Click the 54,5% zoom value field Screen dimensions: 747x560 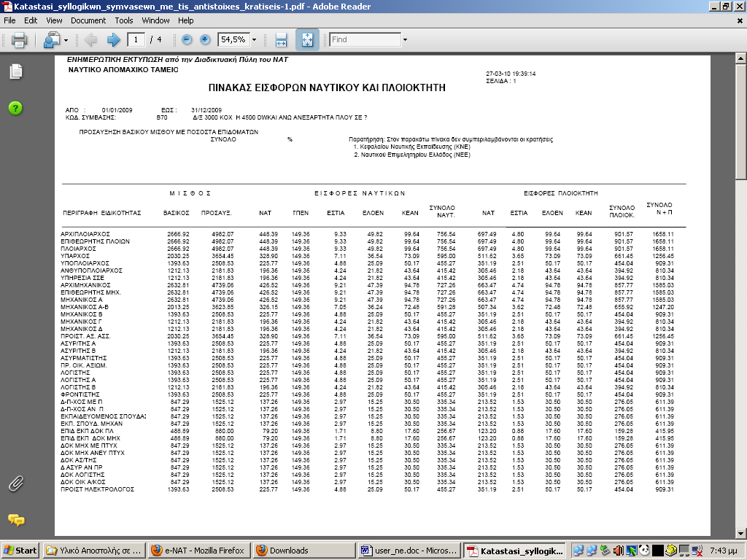[233, 39]
